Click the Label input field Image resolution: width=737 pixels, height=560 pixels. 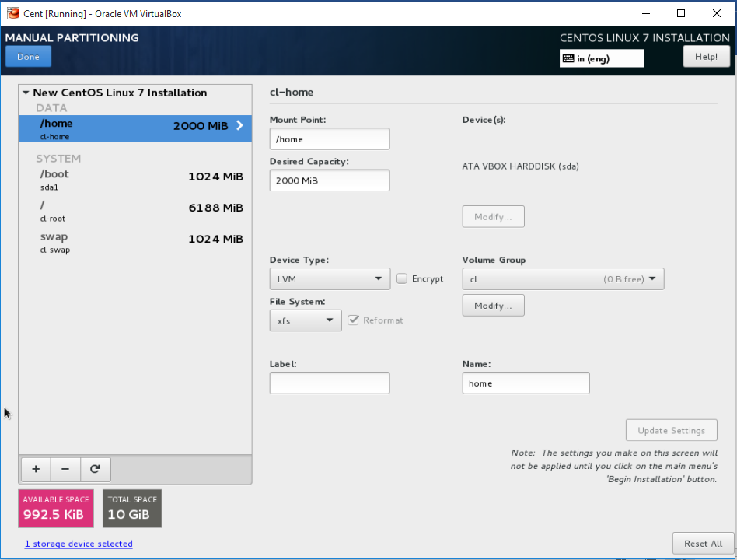(x=330, y=383)
